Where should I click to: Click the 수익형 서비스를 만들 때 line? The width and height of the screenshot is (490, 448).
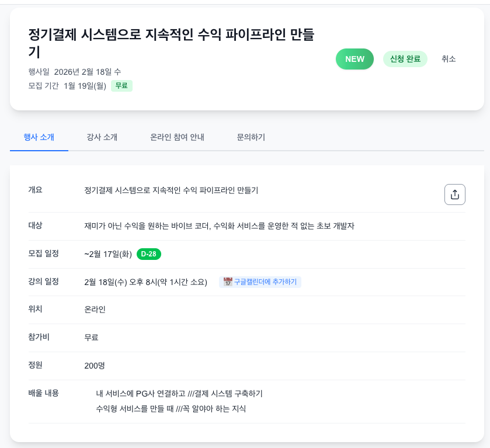click(171, 409)
